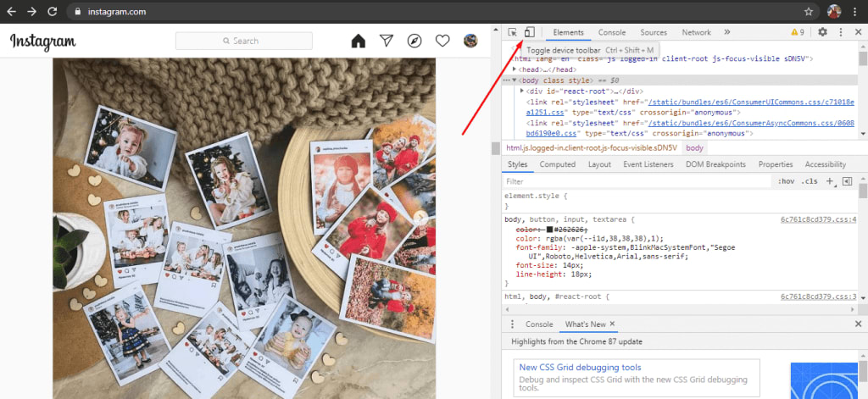
Task: Open the Event Listeners tab
Action: (x=648, y=164)
